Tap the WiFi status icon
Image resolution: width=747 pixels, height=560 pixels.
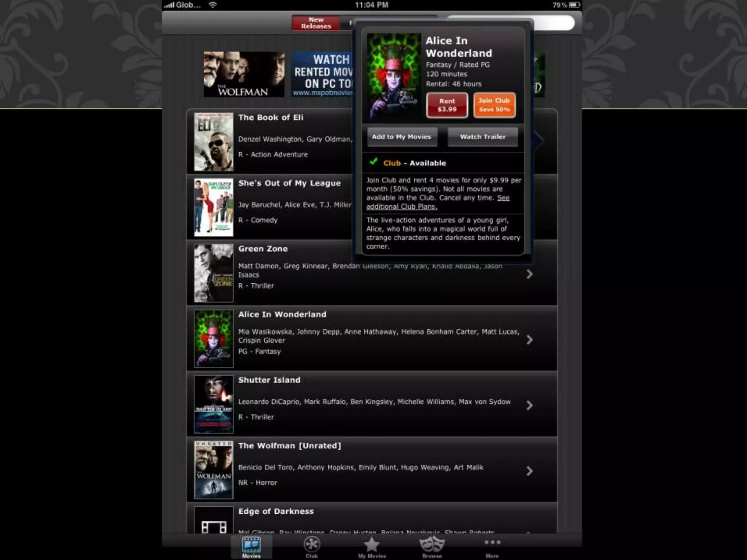(213, 5)
